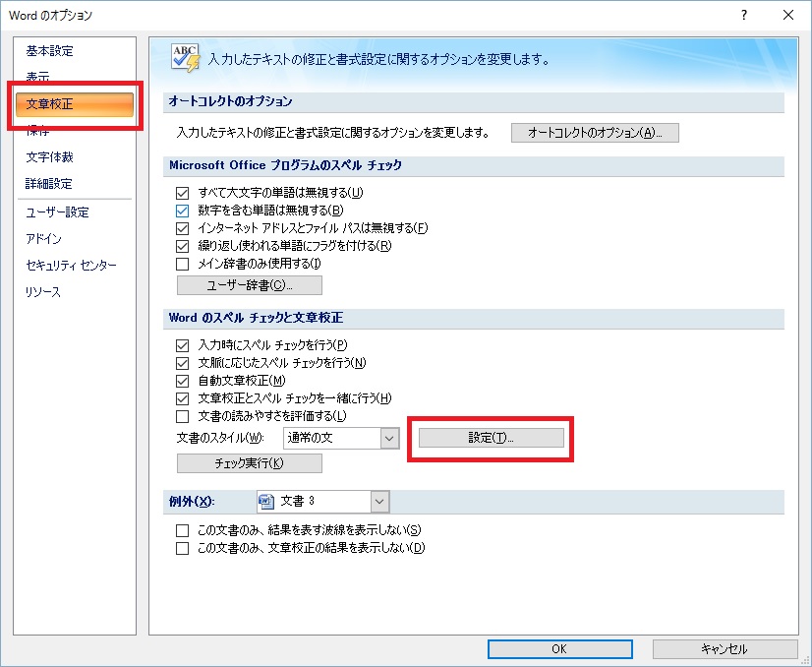Click the オートコレクトのオプション section heading
Image resolution: width=812 pixels, height=667 pixels.
[x=230, y=101]
